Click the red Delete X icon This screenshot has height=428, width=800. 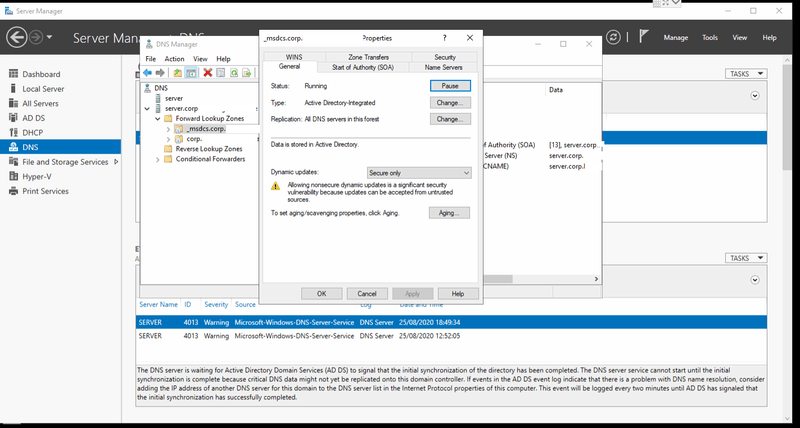(x=207, y=73)
